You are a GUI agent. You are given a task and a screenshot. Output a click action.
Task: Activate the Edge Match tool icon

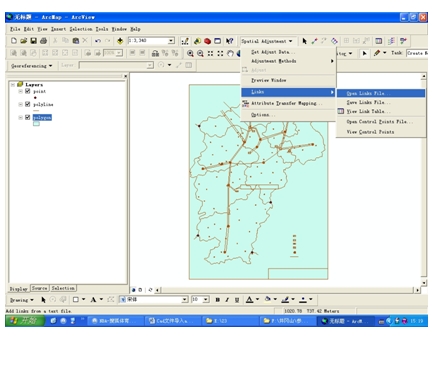391,41
